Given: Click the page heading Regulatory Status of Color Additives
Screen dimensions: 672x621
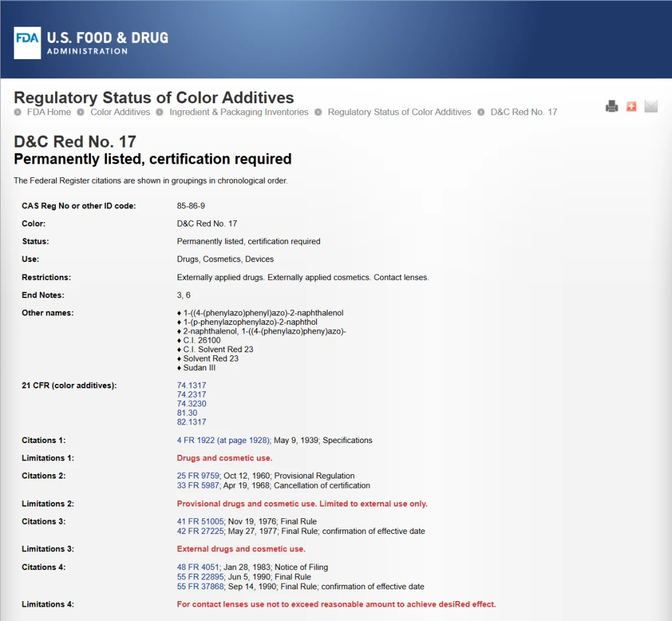Looking at the screenshot, I should click(x=154, y=97).
